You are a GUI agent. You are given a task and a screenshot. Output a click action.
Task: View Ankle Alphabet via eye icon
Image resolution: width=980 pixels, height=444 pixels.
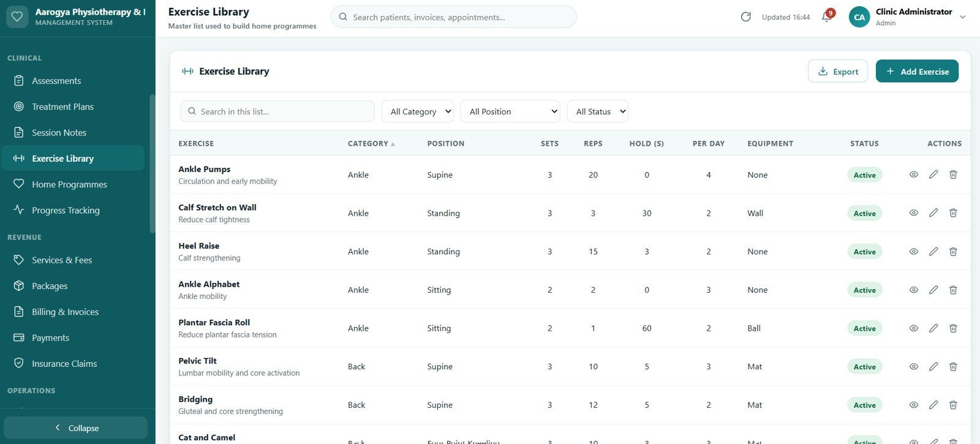pyautogui.click(x=914, y=290)
